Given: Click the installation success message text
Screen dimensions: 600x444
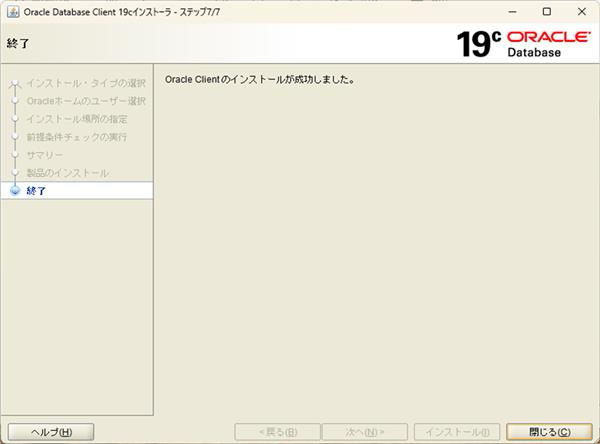Looking at the screenshot, I should 260,78.
